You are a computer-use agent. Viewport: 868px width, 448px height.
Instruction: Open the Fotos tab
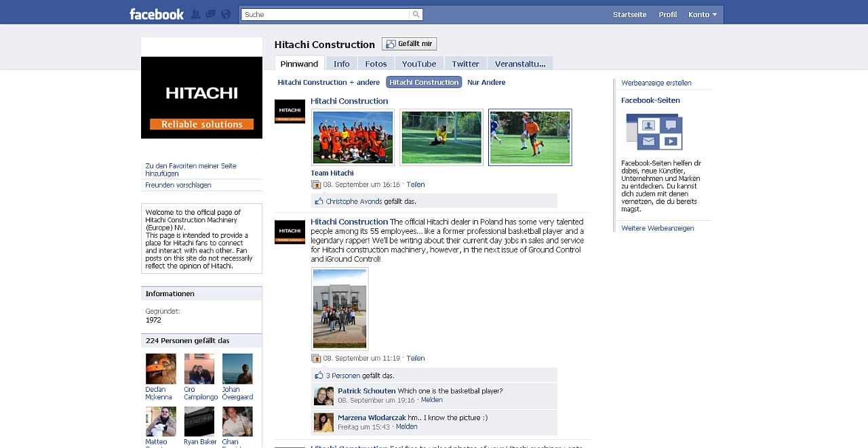376,64
